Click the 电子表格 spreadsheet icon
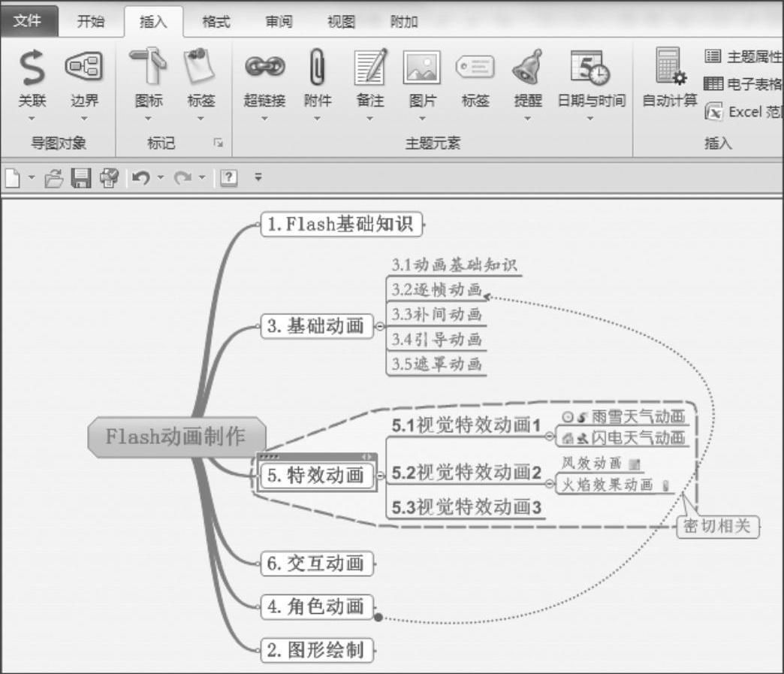Image resolution: width=784 pixels, height=674 pixels. click(x=713, y=83)
